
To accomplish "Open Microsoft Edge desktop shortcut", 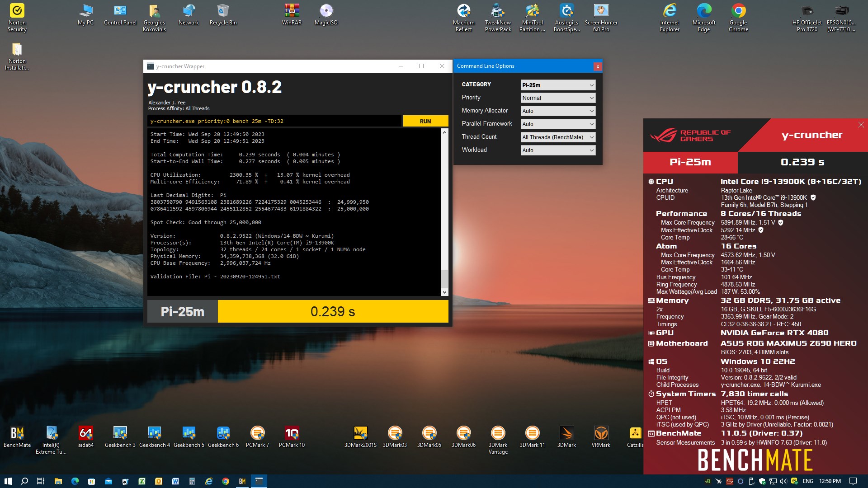I will click(x=704, y=18).
